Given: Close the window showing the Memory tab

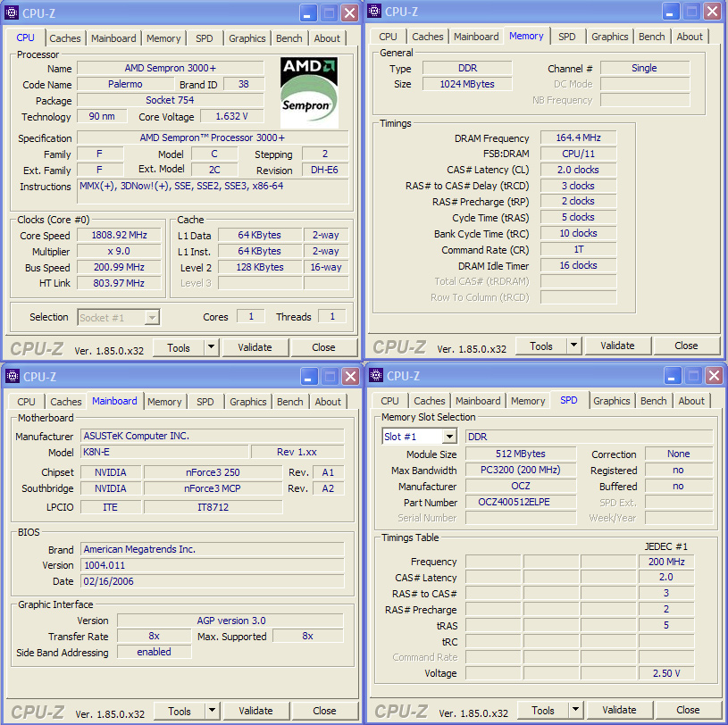Looking at the screenshot, I should [712, 12].
